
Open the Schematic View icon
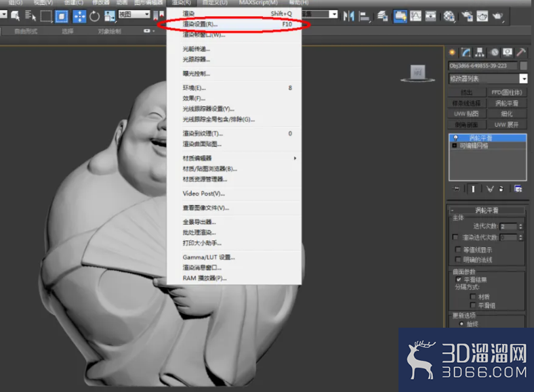(x=430, y=16)
